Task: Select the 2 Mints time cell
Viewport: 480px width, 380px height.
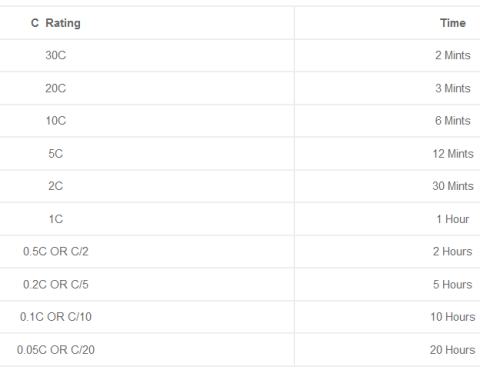Action: 453,55
